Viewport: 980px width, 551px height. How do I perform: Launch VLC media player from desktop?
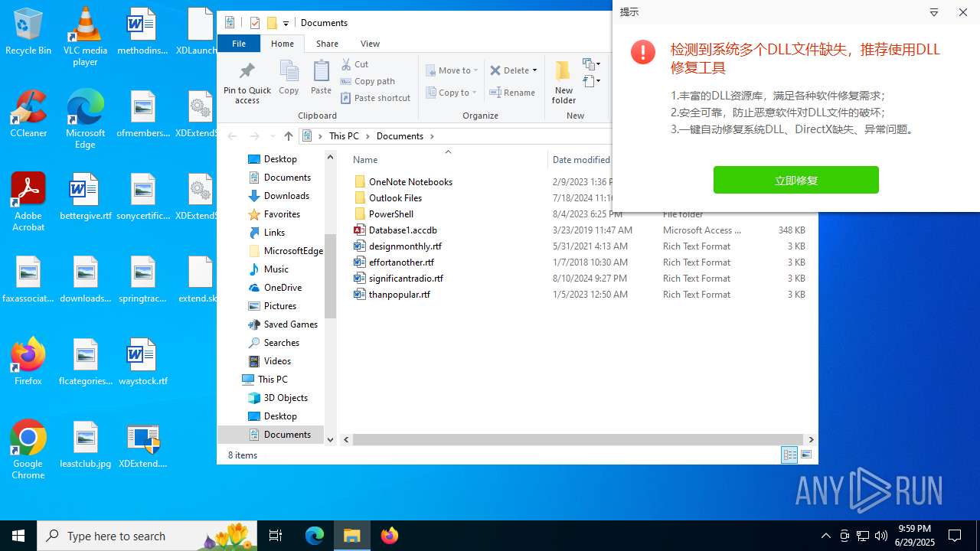pyautogui.click(x=85, y=37)
